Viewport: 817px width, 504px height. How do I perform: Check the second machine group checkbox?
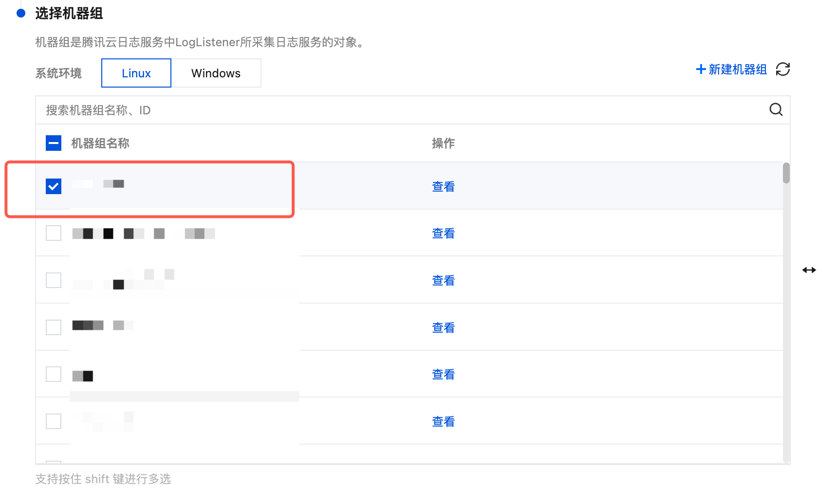[x=54, y=233]
